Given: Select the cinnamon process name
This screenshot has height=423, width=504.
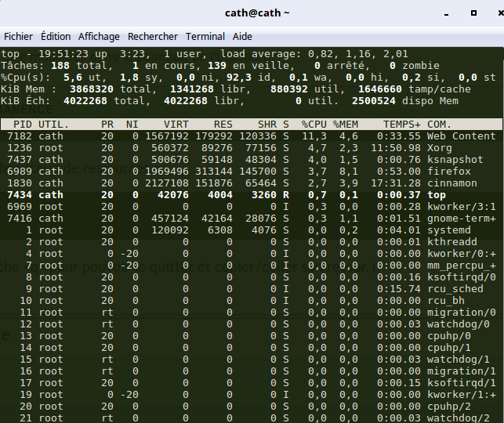Looking at the screenshot, I should [452, 183].
